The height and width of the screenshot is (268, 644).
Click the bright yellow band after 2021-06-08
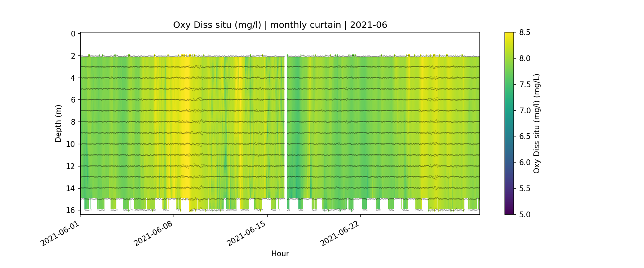click(x=186, y=125)
